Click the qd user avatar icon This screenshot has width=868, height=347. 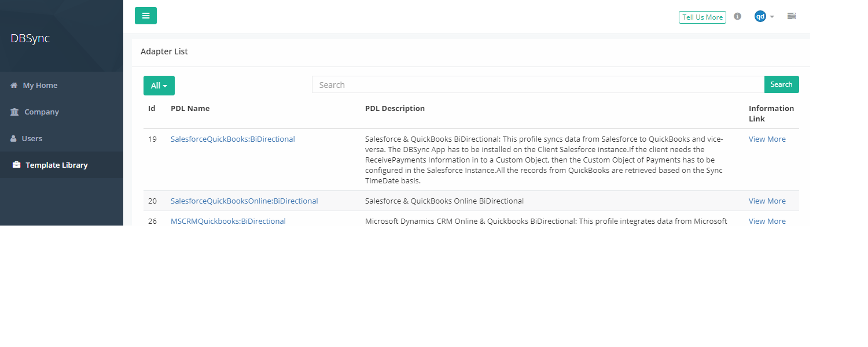pyautogui.click(x=760, y=17)
